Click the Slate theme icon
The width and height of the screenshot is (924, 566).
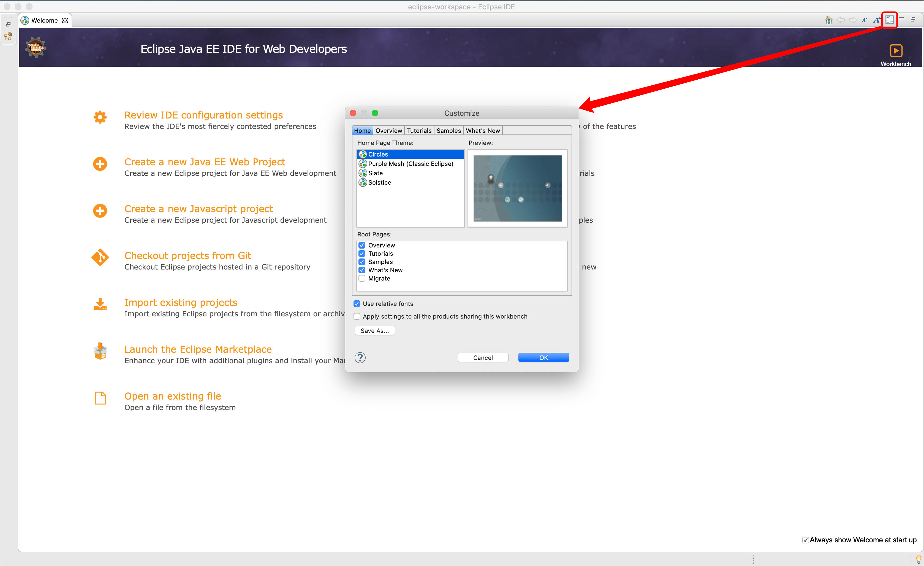pyautogui.click(x=363, y=173)
